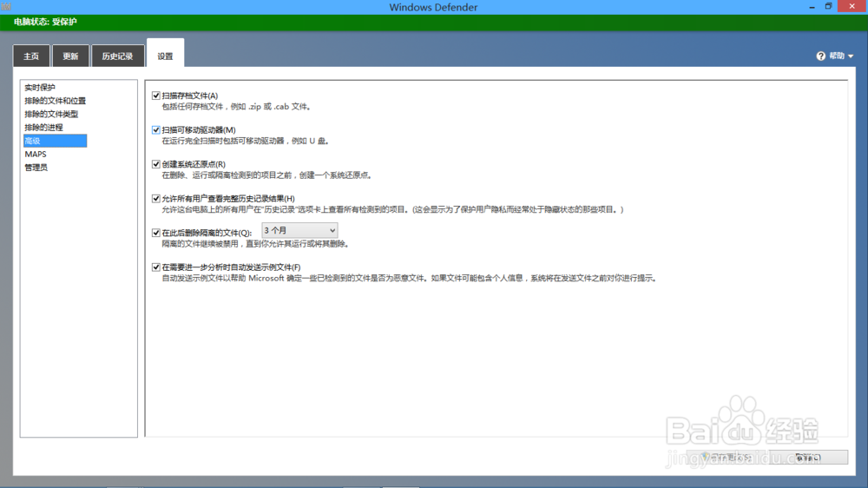Viewport: 868px width, 488px height.
Task: Expand the 帮助 dropdown arrow
Action: 851,56
